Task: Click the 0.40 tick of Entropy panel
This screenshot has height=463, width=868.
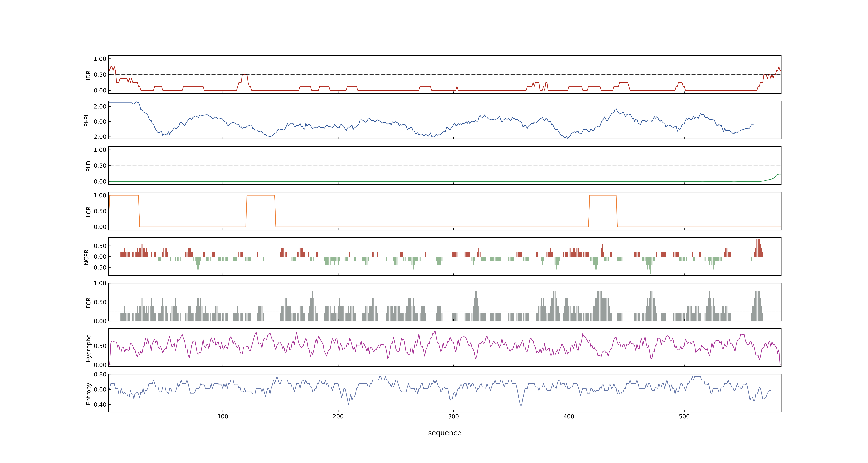Action: (x=100, y=405)
